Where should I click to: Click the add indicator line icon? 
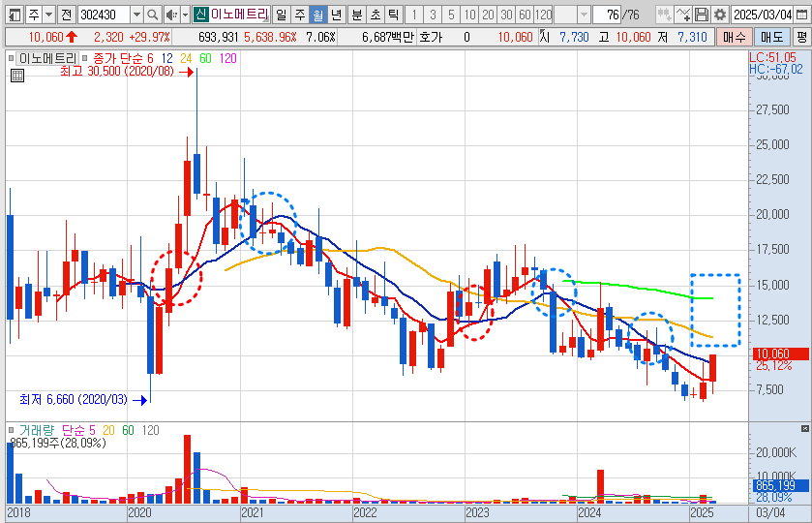point(683,15)
